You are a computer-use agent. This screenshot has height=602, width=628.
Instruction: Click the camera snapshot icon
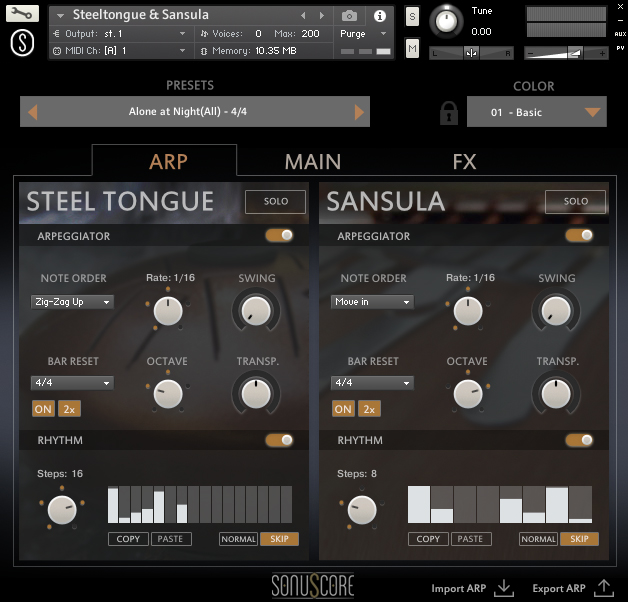pyautogui.click(x=349, y=16)
